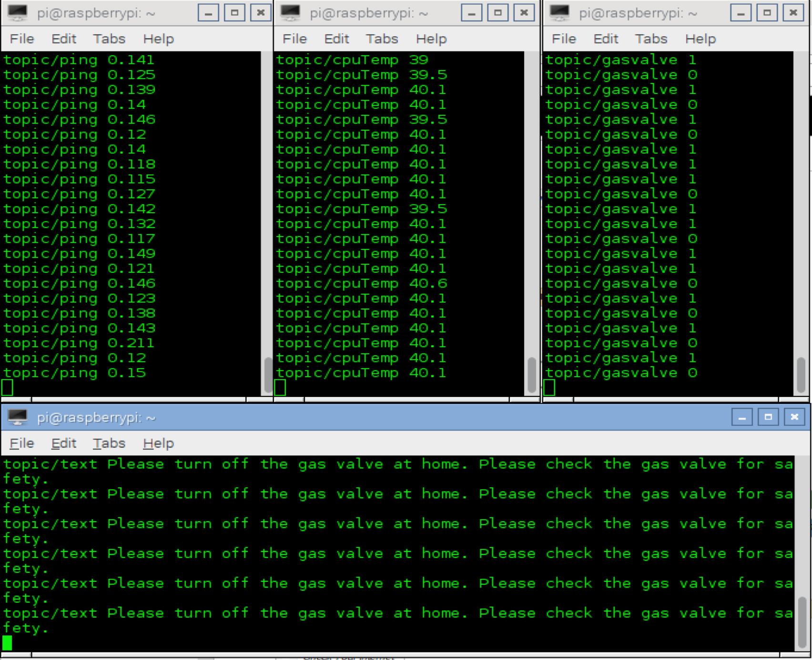Image resolution: width=812 pixels, height=660 pixels.
Task: Click scrollbar thumb in cpuTemp terminal
Action: (x=532, y=375)
